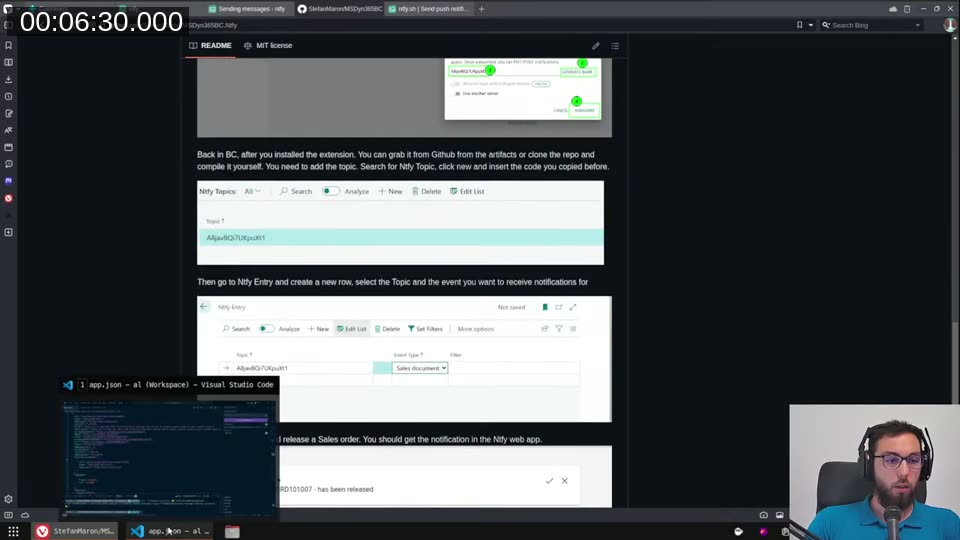Toggle Analyze switch in Ntfy Topics

coord(330,191)
